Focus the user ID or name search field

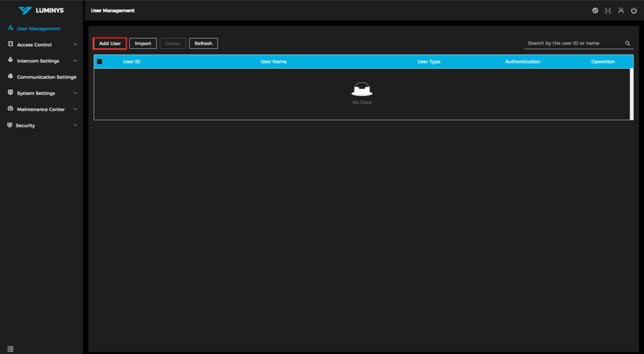coord(573,43)
